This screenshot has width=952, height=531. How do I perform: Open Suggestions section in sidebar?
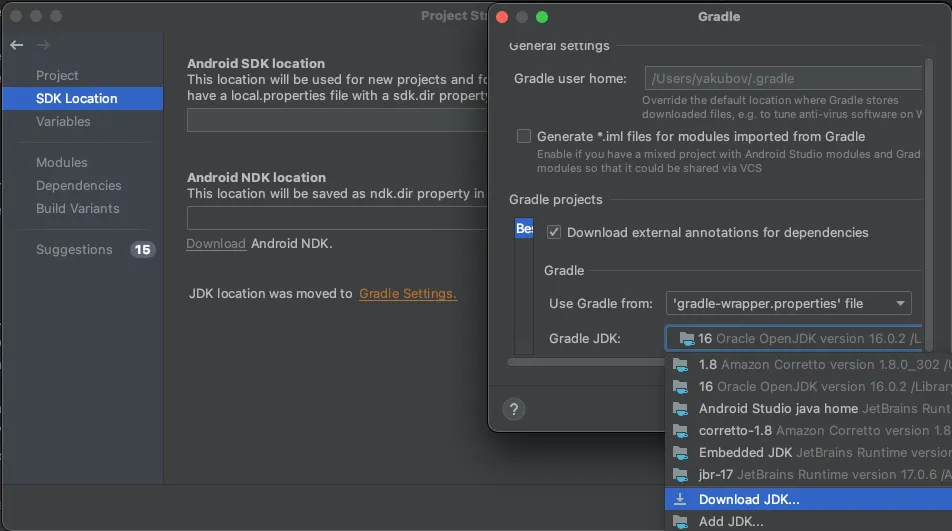point(74,249)
